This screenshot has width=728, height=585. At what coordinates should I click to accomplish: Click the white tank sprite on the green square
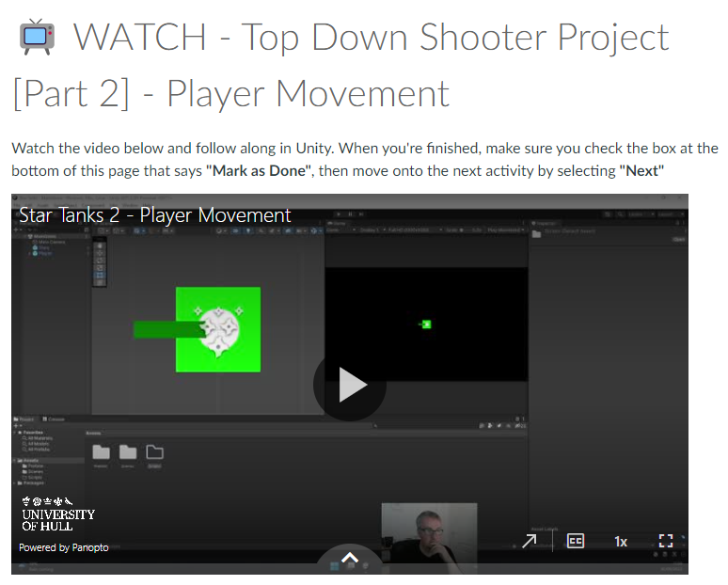coord(219,329)
